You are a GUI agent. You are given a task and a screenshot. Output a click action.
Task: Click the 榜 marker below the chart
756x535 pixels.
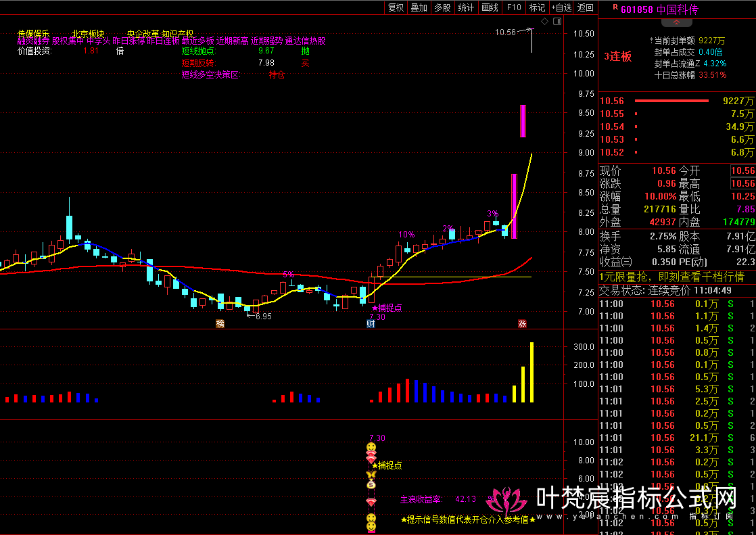coord(220,323)
